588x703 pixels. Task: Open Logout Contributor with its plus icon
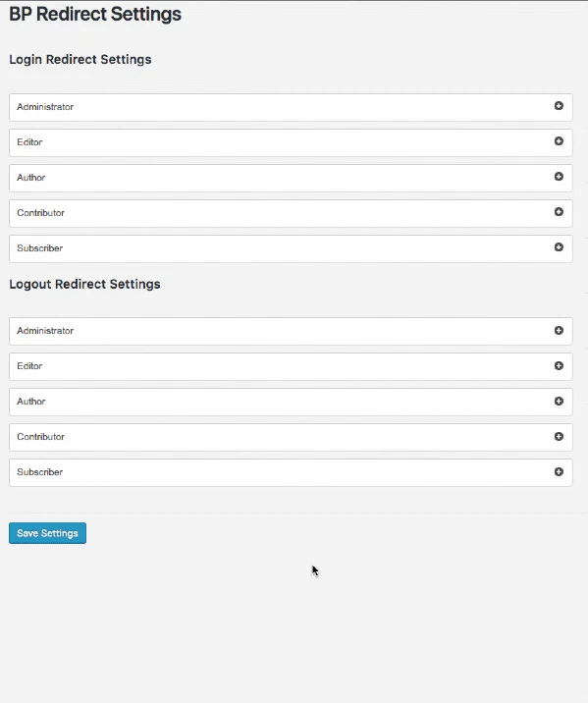(559, 436)
